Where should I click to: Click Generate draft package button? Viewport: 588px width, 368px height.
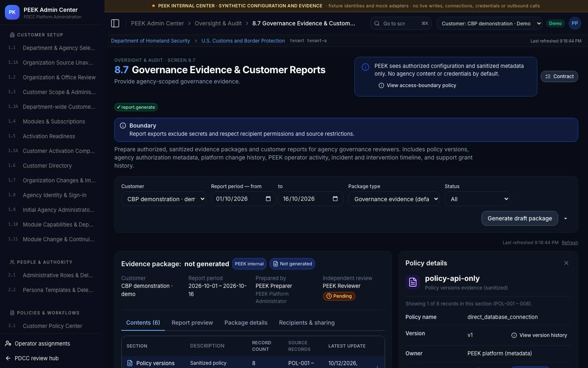[520, 218]
